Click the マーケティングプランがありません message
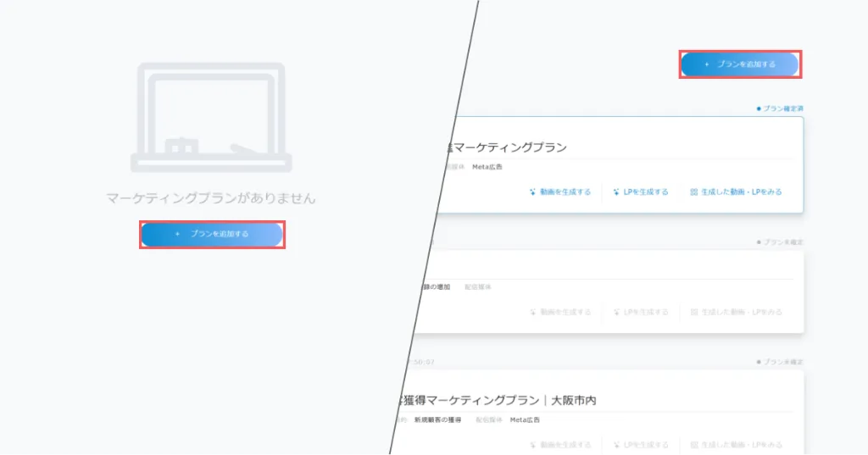Viewport: 868px width, 455px height. (x=211, y=198)
